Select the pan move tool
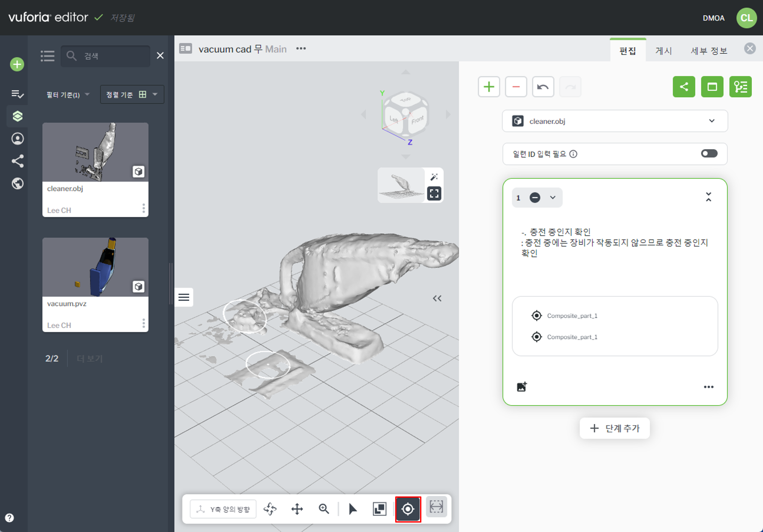 click(x=297, y=509)
